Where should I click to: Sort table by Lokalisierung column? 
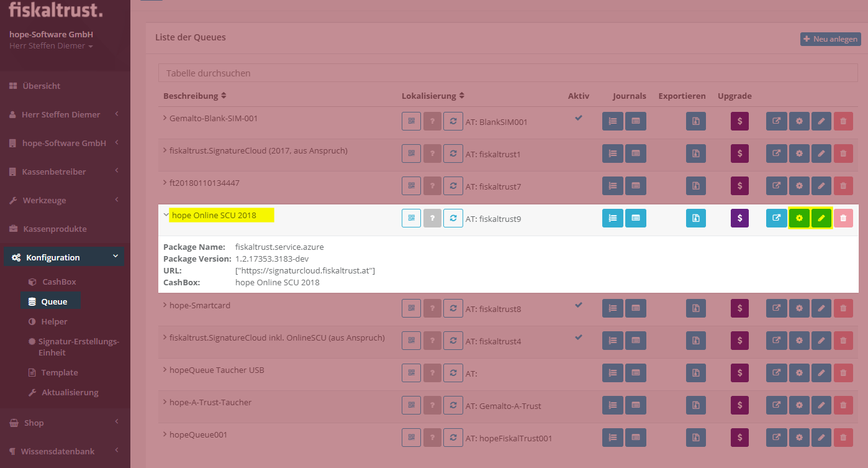(433, 96)
